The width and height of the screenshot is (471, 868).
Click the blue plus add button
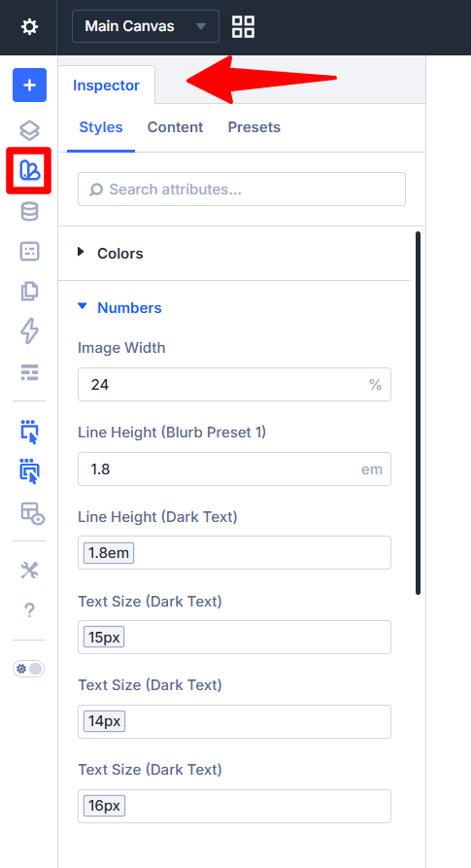click(x=29, y=86)
